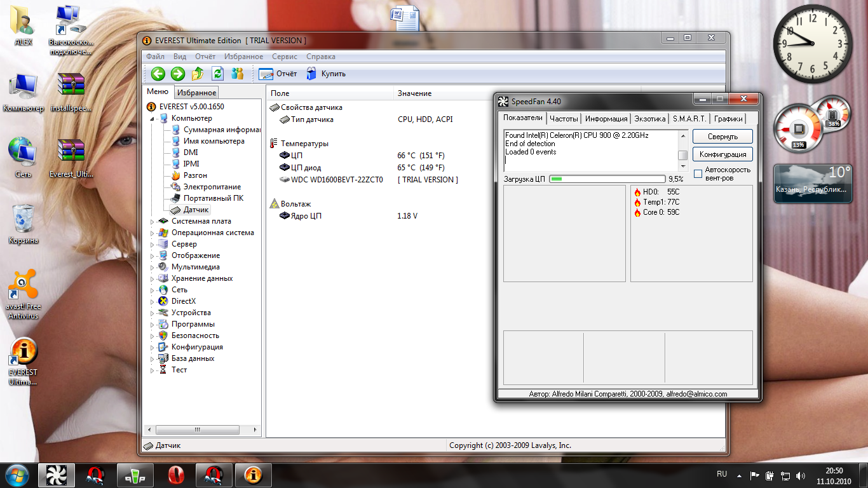Open the Графики tab in SpeedFan
This screenshot has height=488, width=868.
pyautogui.click(x=728, y=119)
